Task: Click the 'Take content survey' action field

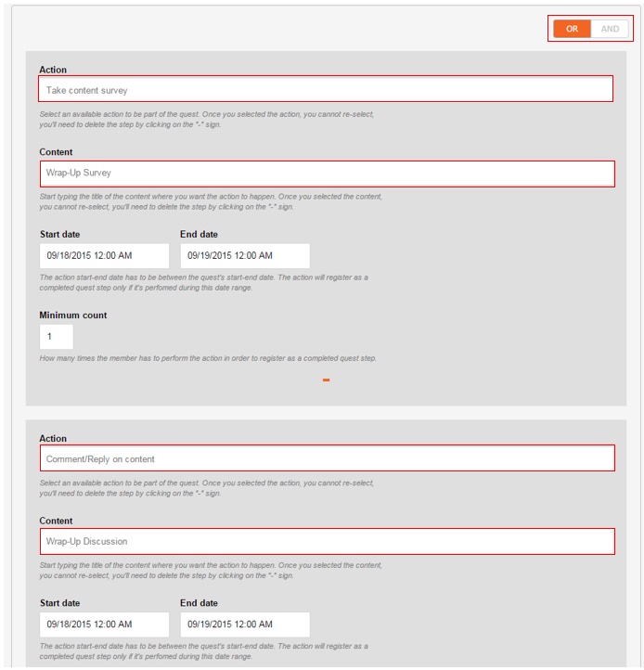Action: 326,89
